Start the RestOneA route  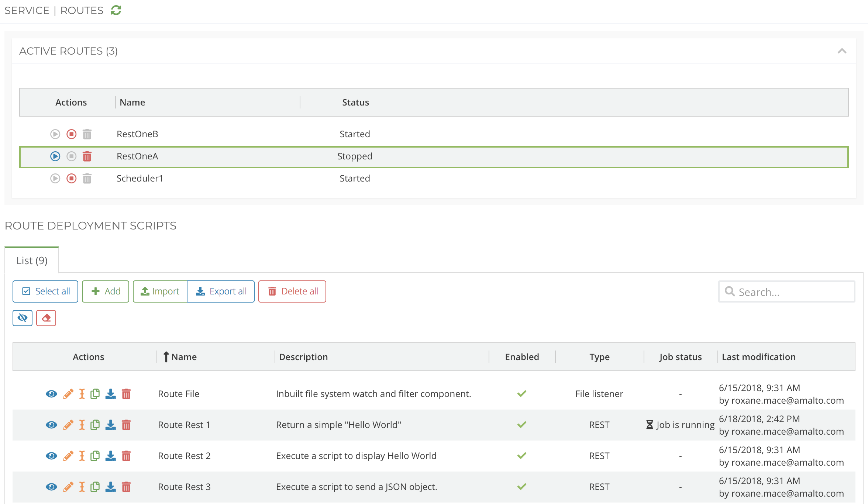tap(55, 156)
